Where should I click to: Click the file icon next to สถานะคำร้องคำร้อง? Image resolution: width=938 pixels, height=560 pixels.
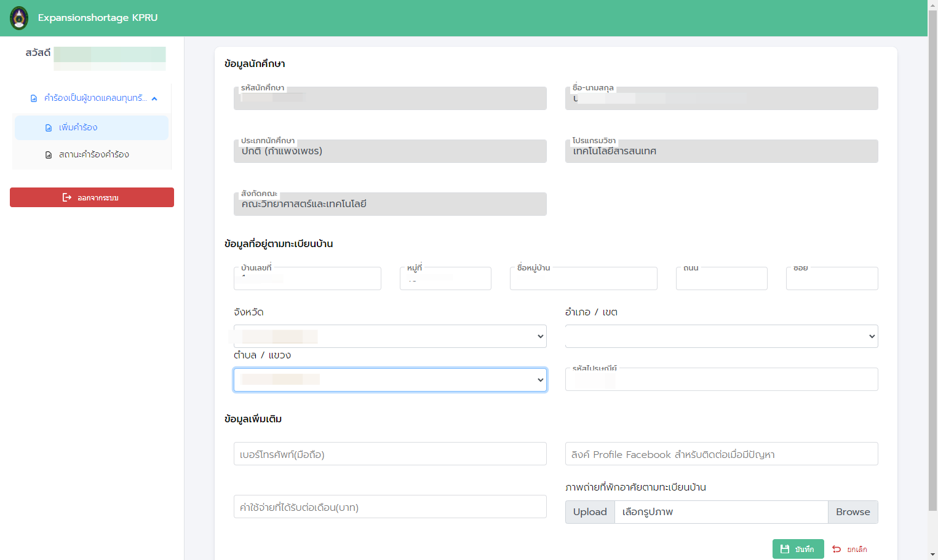coord(49,155)
